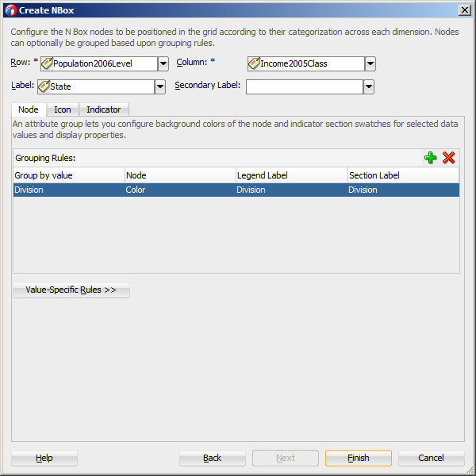Click the tag icon in Column field
Image resolution: width=476 pixels, height=476 pixels.
tap(254, 63)
